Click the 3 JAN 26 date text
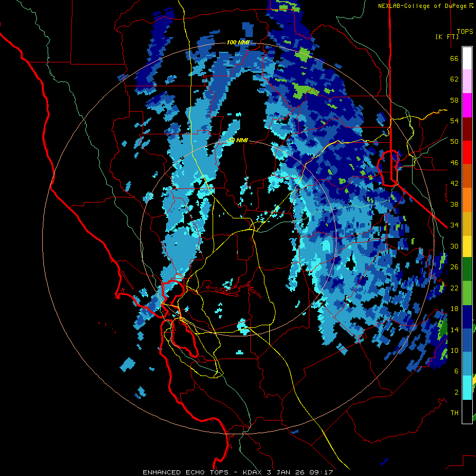476x476 pixels. tap(287, 472)
